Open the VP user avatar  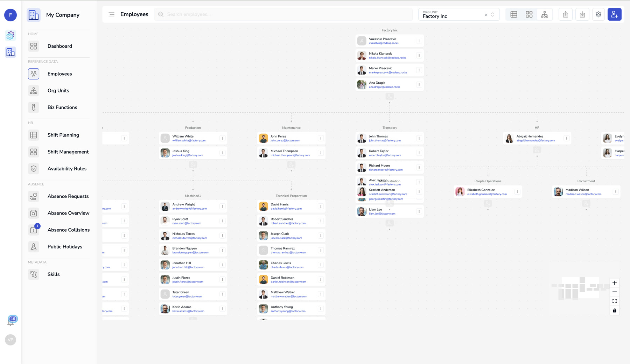point(10,340)
